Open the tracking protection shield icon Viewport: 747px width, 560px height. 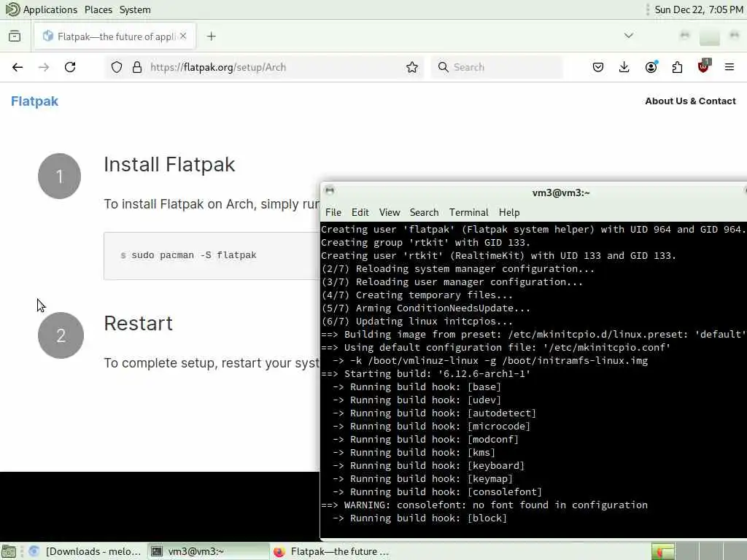(x=117, y=67)
